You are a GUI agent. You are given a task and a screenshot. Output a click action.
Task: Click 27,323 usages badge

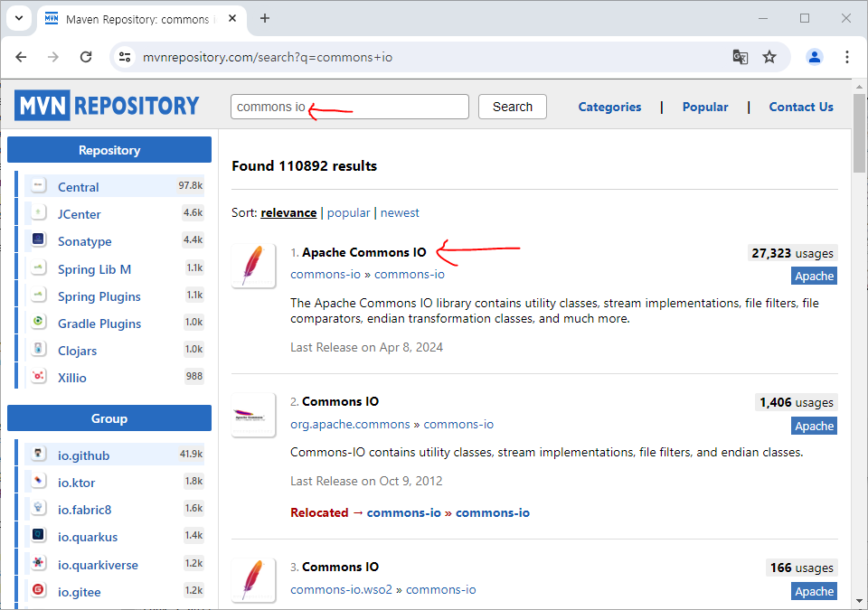[x=792, y=253]
